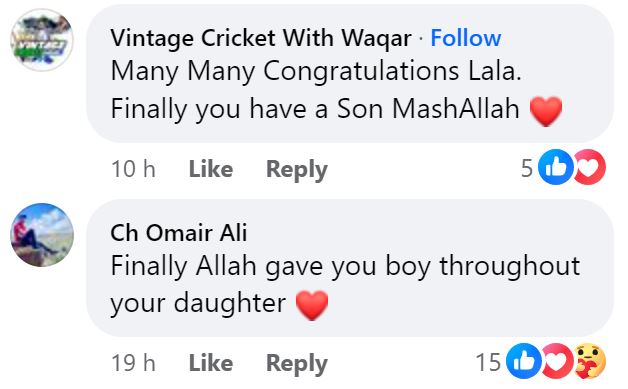Like the Vintage Cricket With Waqar comment

[x=211, y=169]
